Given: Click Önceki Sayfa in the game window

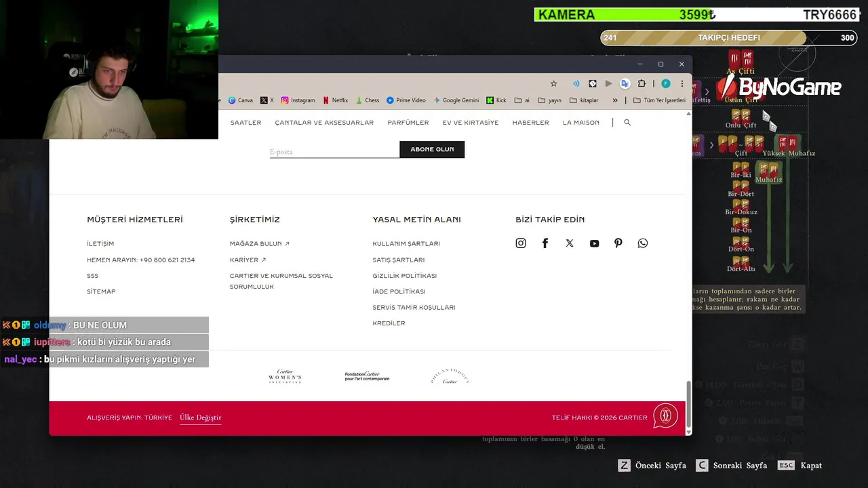Looking at the screenshot, I should [652, 466].
